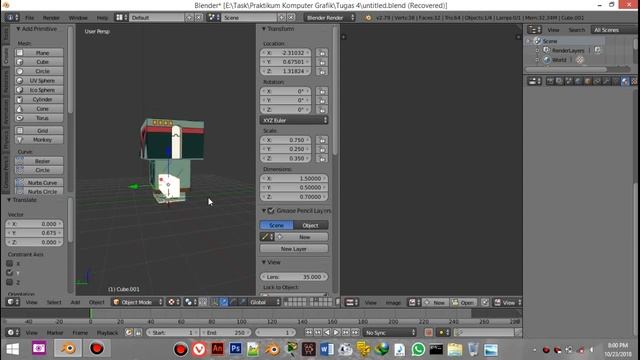Open the Blender Render engine dropdown

click(x=329, y=18)
